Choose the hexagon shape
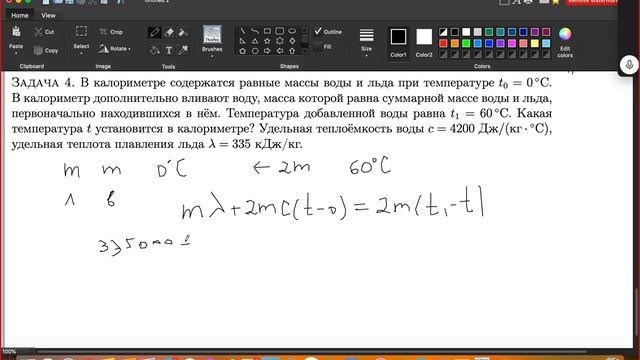This screenshot has height=360, width=640. (255, 51)
